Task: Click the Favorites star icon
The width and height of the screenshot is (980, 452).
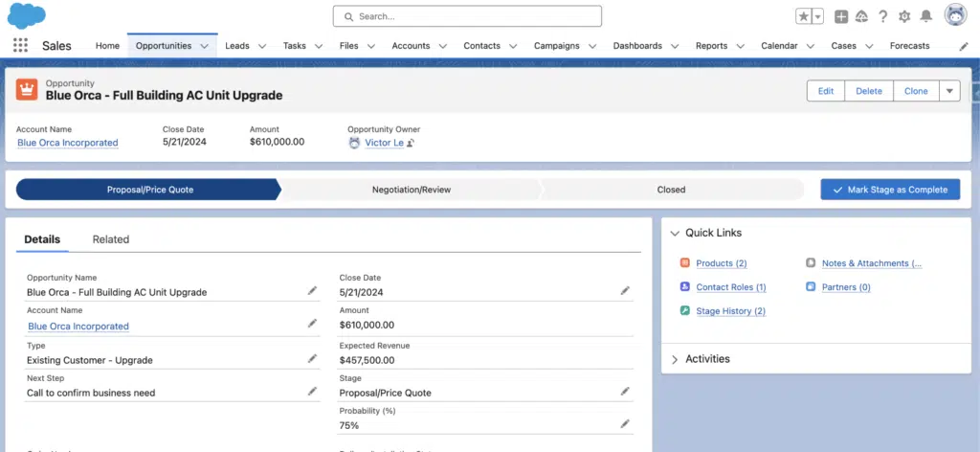Action: tap(804, 17)
